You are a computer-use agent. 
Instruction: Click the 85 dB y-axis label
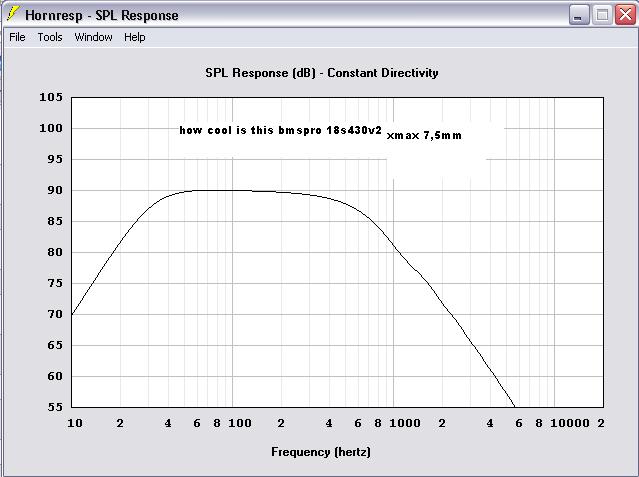click(x=55, y=221)
